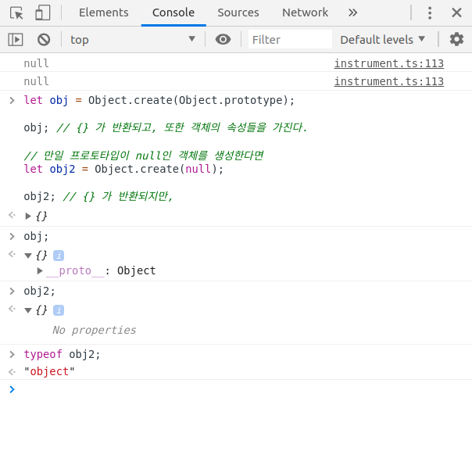The width and height of the screenshot is (472, 476).
Task: Focus the Filter input field
Action: 290,39
